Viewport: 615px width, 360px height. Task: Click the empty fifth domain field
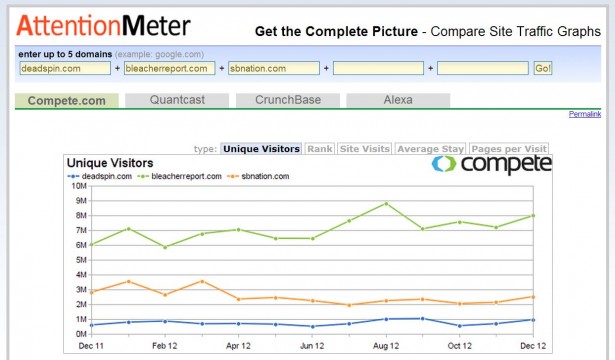pos(483,68)
